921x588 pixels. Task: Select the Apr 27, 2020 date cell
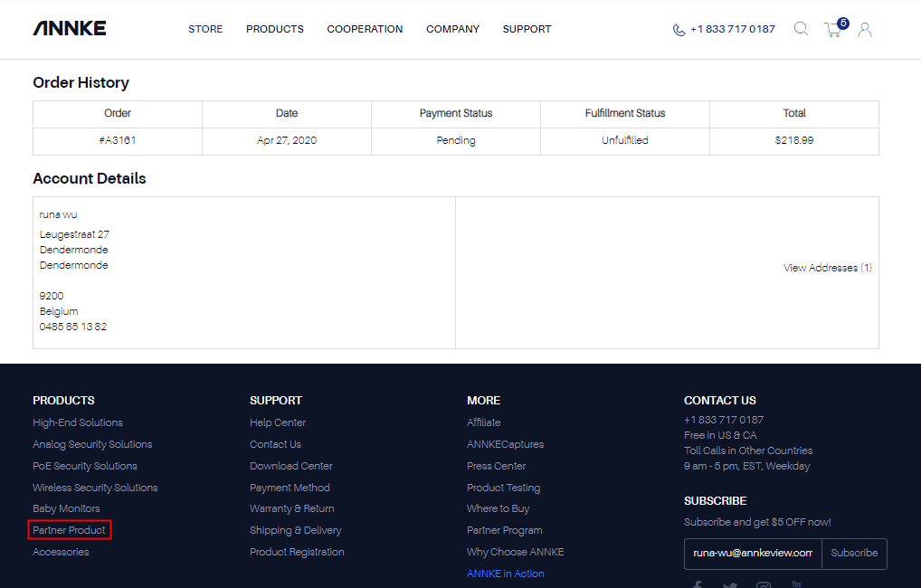pos(287,141)
